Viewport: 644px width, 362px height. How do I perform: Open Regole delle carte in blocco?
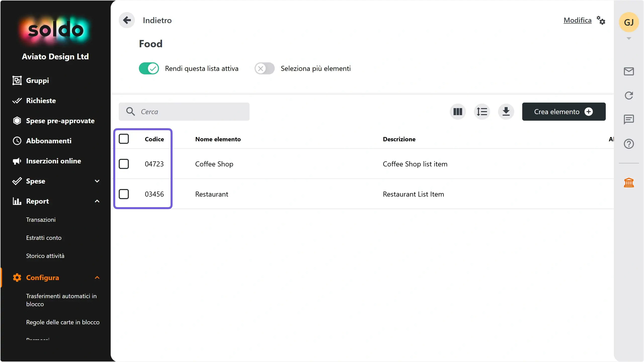(63, 322)
